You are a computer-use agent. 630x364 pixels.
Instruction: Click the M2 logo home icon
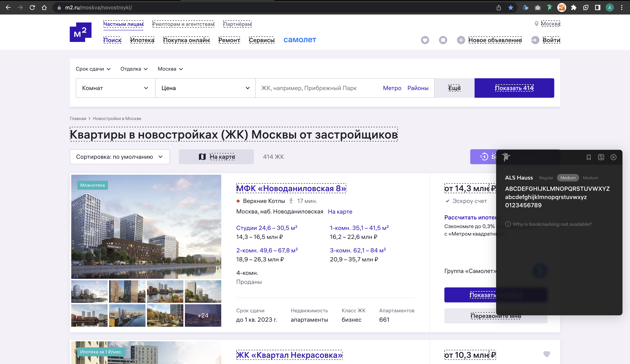80,32
